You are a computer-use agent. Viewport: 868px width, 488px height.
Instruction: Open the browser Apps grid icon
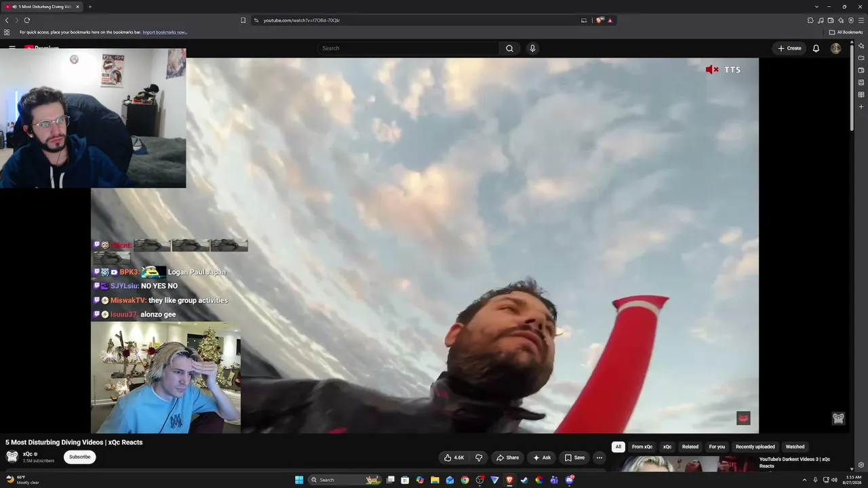(x=7, y=33)
